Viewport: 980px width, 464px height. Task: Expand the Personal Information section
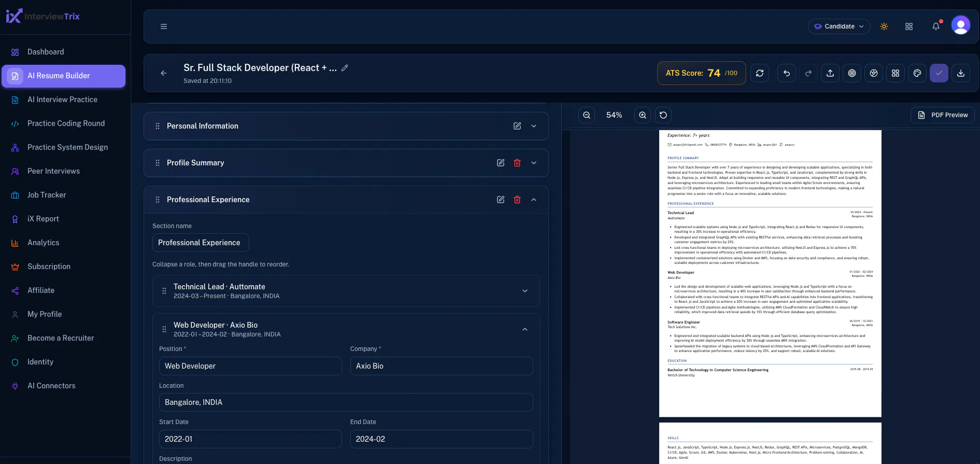click(x=534, y=126)
